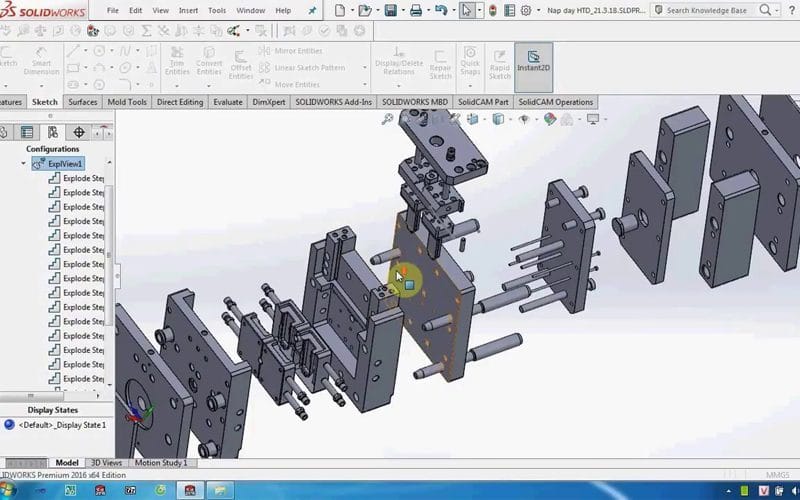
Task: Switch to the Motion Study 1 tab
Action: [161, 463]
